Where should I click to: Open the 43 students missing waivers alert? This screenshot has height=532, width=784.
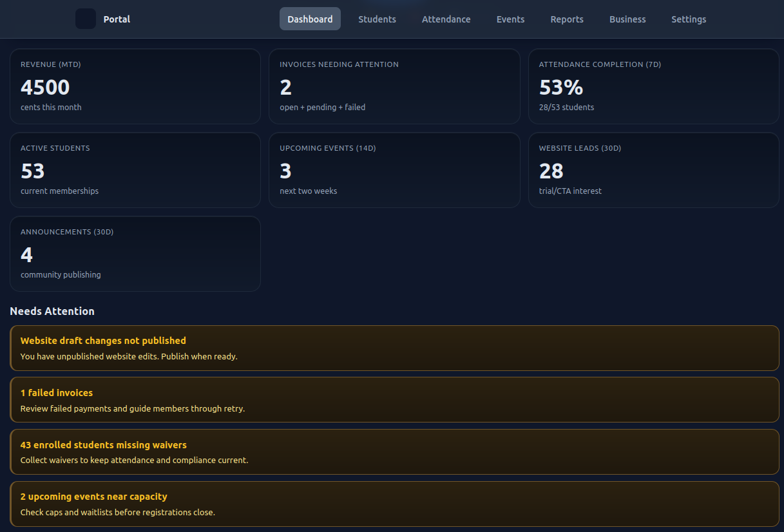pos(394,452)
